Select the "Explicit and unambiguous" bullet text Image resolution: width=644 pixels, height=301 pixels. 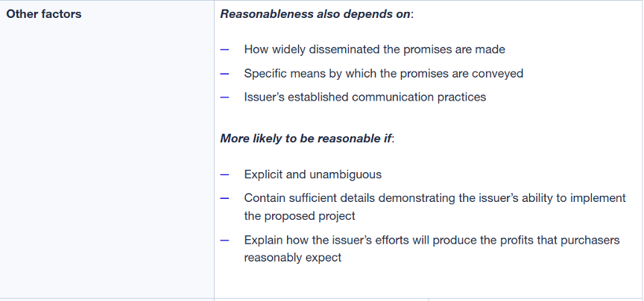click(x=312, y=174)
